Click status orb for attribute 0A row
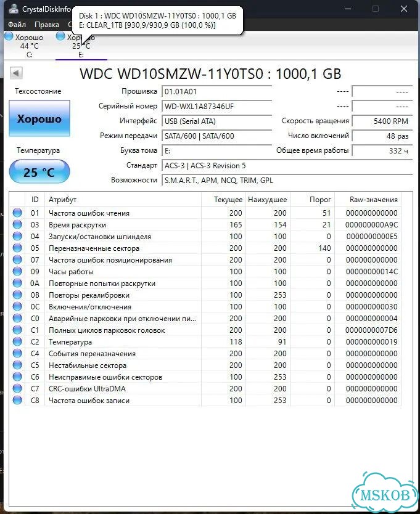Viewport: 420px width, 514px height. (x=17, y=284)
